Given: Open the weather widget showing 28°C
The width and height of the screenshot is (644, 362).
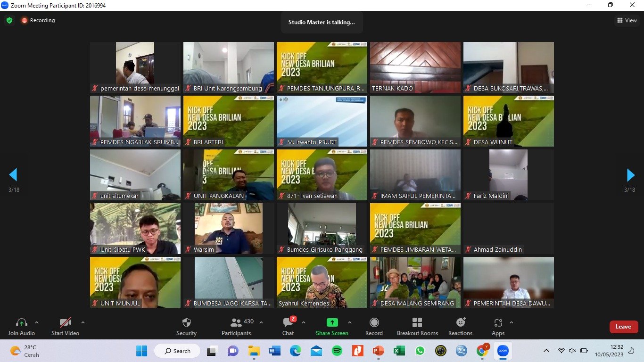Looking at the screenshot, I should (x=26, y=351).
